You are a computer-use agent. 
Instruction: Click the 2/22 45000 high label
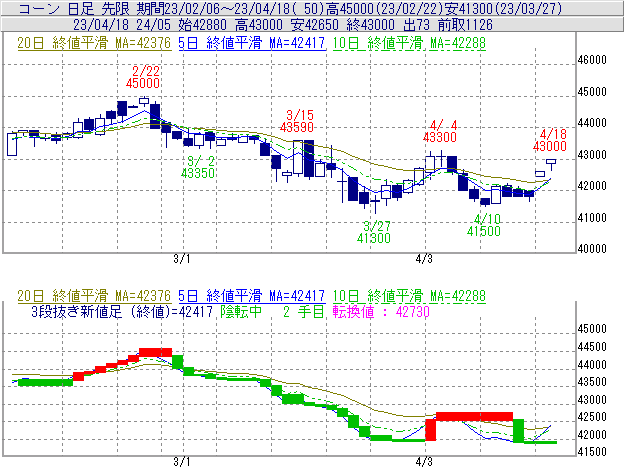[143, 77]
